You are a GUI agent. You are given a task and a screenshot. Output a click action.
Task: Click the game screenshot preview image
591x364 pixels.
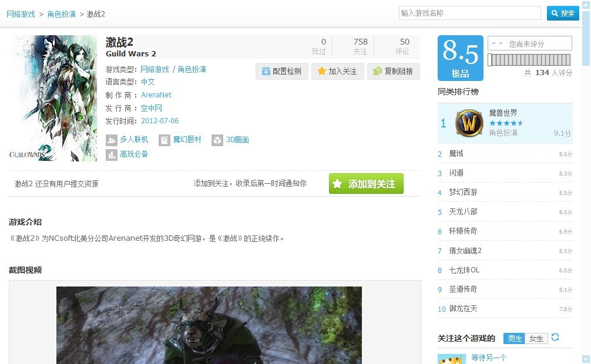209,325
